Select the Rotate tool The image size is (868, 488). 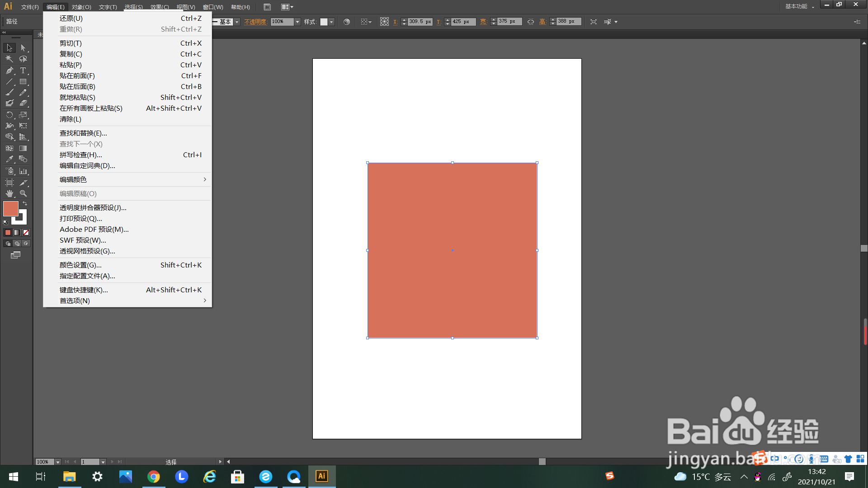click(x=9, y=115)
